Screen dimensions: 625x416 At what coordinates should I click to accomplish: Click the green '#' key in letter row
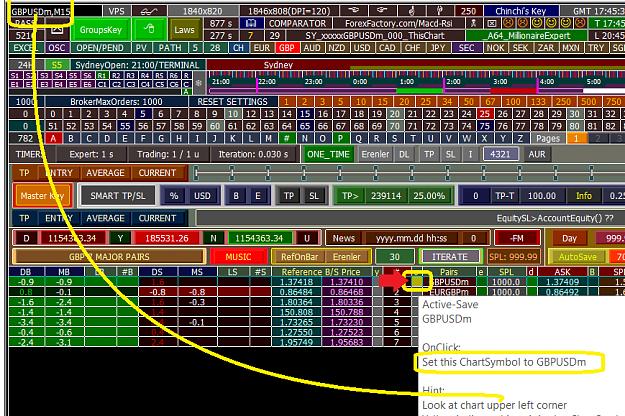pos(286,138)
